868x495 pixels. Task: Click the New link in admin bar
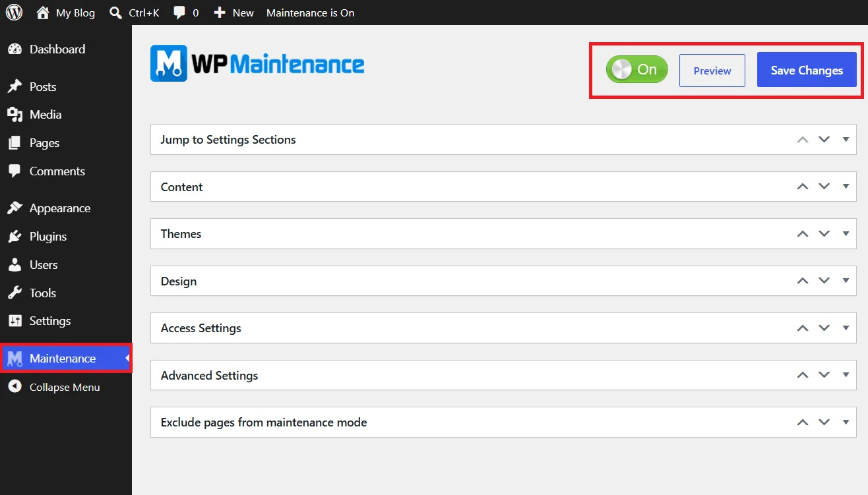[243, 13]
